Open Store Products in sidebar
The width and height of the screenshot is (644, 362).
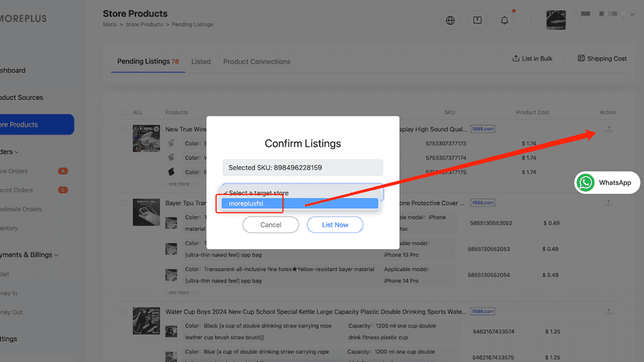click(36, 124)
